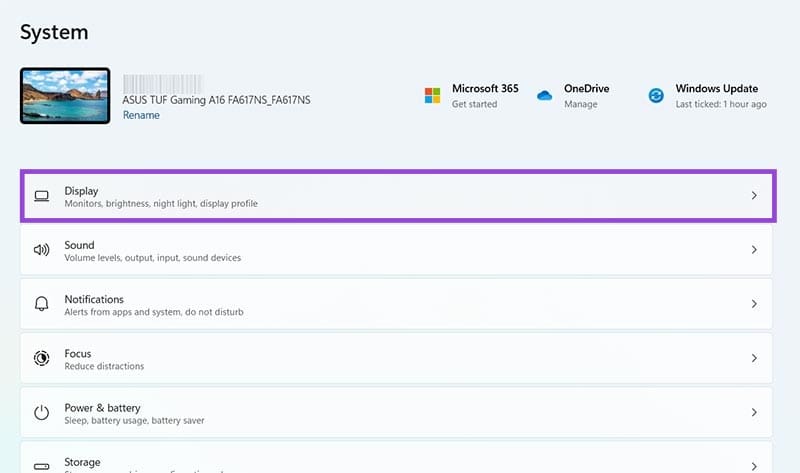Click the desktop wallpaper preview thumbnail

[x=65, y=96]
